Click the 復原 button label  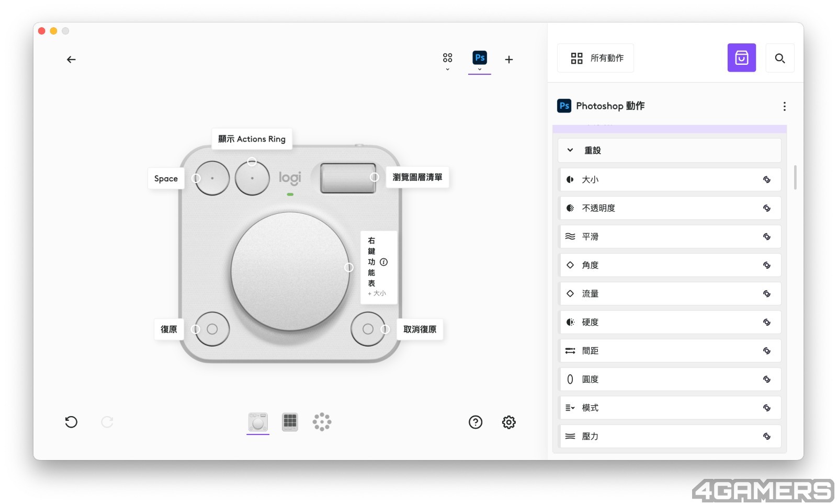(168, 329)
